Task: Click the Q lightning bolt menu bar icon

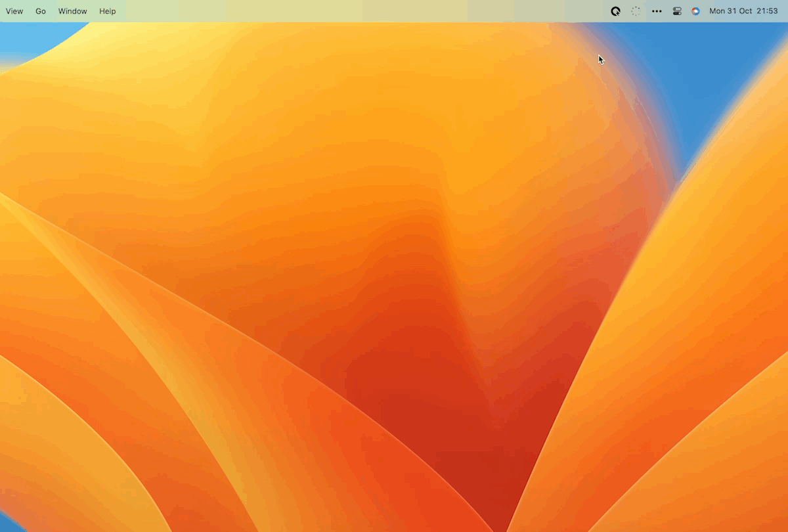Action: pos(615,11)
